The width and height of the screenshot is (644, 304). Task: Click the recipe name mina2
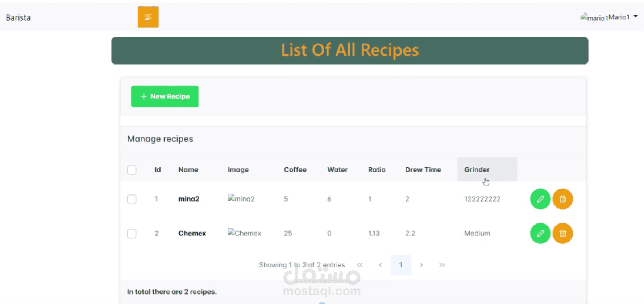(189, 199)
